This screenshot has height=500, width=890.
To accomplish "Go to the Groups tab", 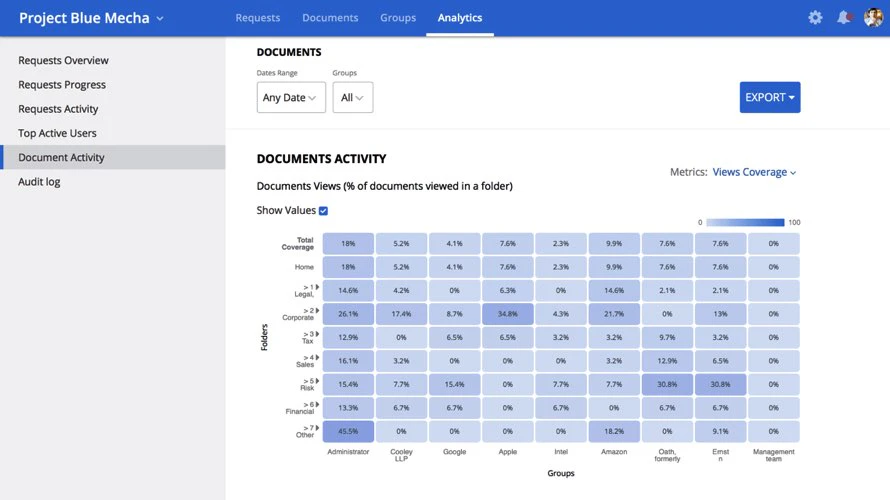I will click(398, 18).
